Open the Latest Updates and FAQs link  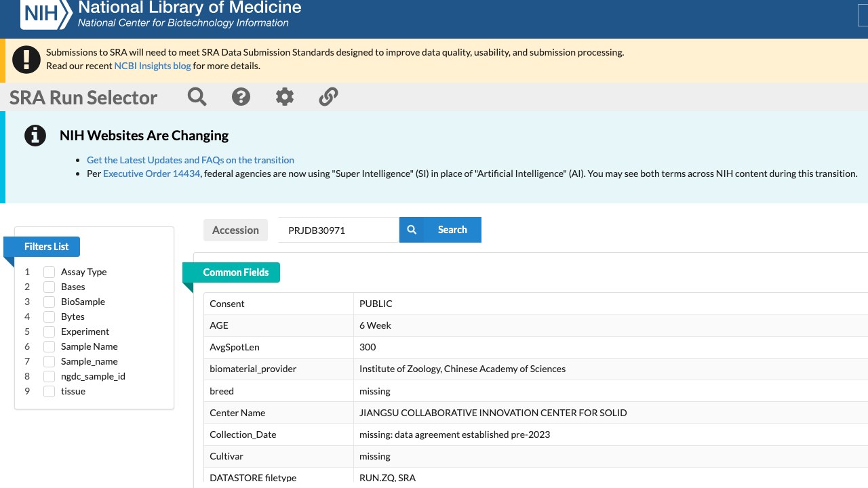coord(191,160)
